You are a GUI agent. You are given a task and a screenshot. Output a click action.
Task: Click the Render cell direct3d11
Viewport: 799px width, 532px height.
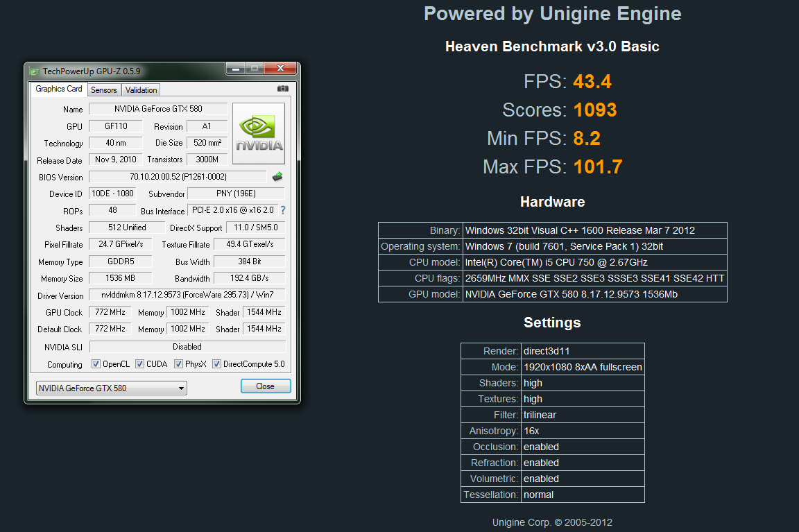tap(583, 351)
